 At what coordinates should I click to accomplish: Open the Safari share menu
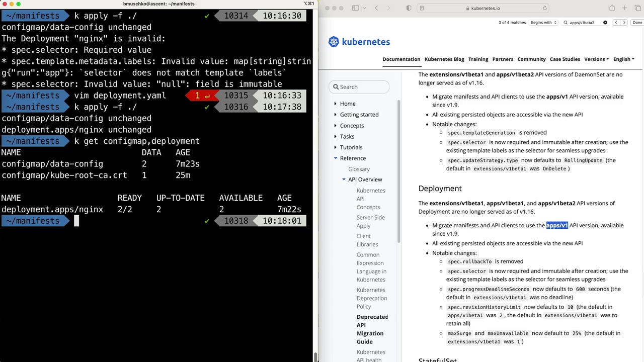click(x=612, y=8)
